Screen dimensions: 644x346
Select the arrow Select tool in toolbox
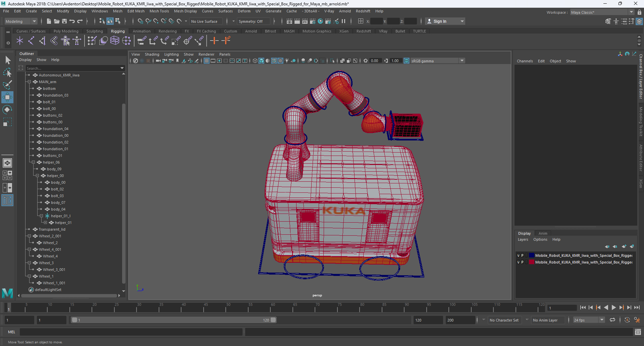[7, 60]
